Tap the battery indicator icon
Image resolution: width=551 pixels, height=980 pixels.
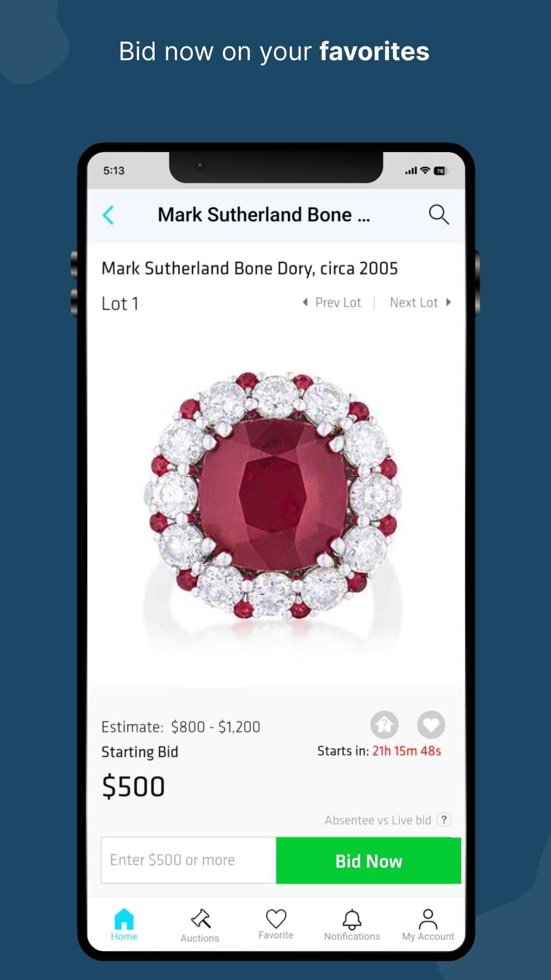tap(440, 171)
